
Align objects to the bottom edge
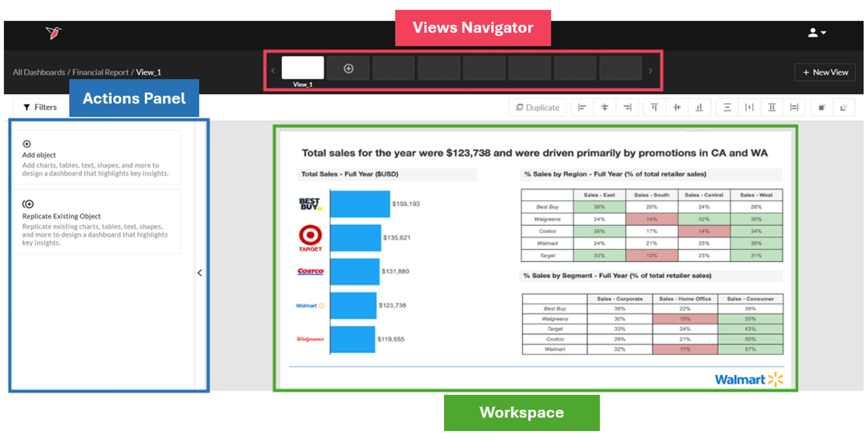click(699, 107)
